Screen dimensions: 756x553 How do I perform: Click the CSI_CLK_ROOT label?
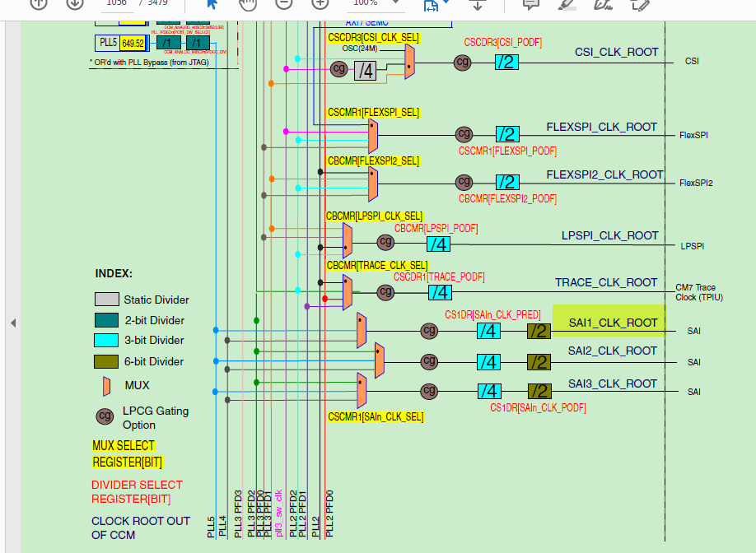[x=616, y=52]
